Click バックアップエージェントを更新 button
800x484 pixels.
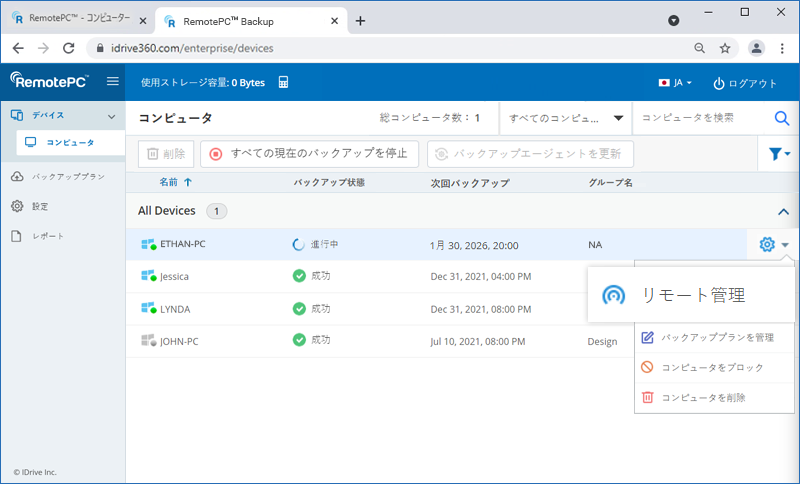tap(530, 154)
